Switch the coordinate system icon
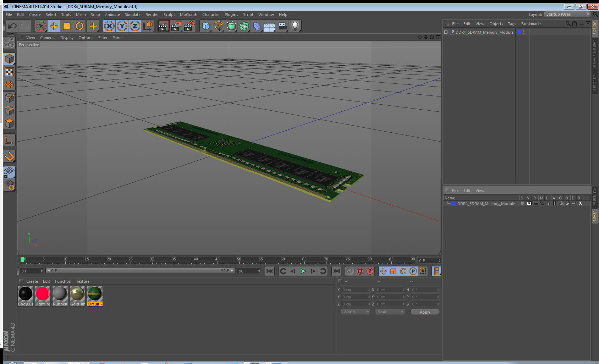The image size is (599, 364). click(148, 26)
